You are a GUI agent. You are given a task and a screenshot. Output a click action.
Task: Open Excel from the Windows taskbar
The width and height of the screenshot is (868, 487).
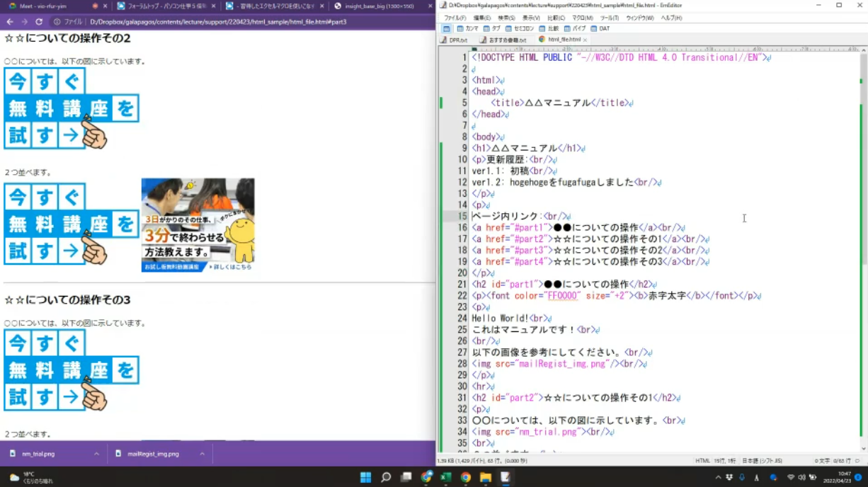coord(446,477)
